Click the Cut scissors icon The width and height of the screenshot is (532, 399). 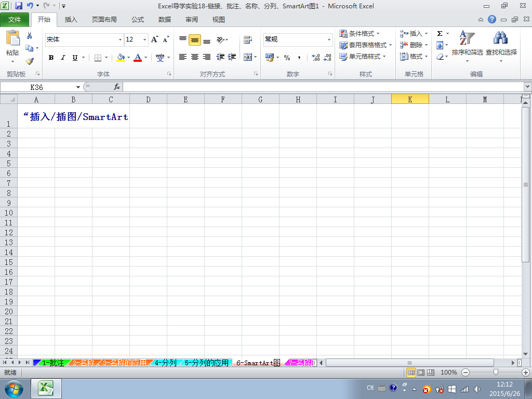[30, 35]
